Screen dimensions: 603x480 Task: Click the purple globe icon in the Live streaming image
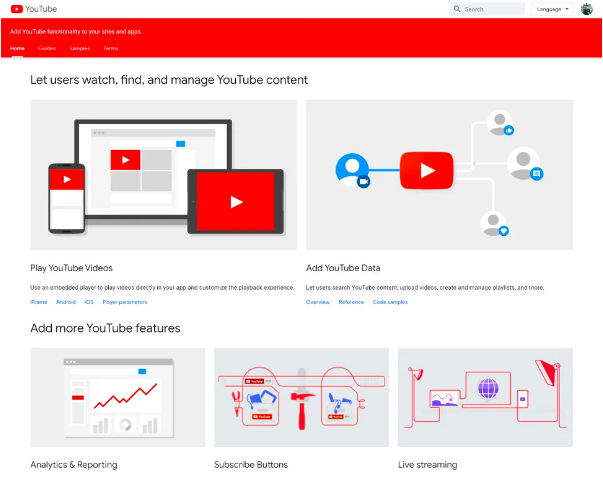point(489,389)
